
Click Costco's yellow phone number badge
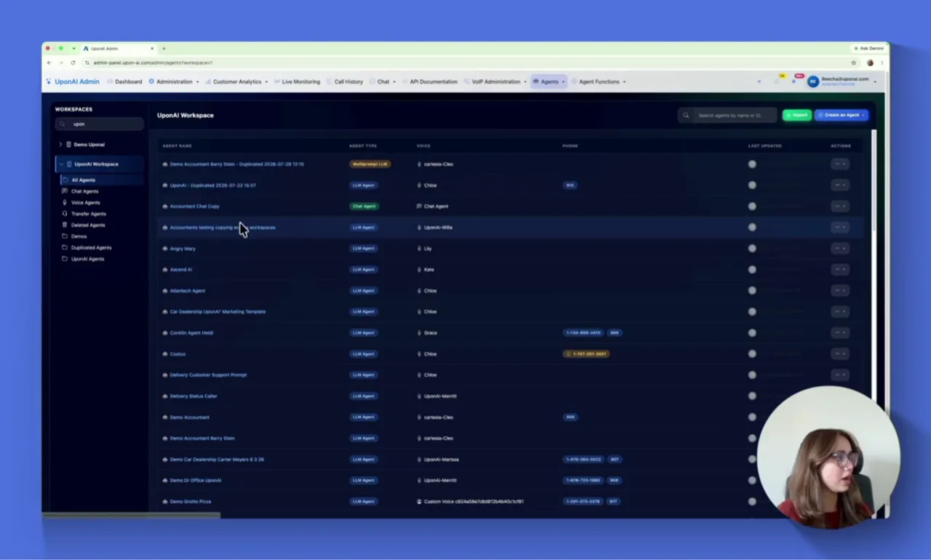[x=586, y=354]
